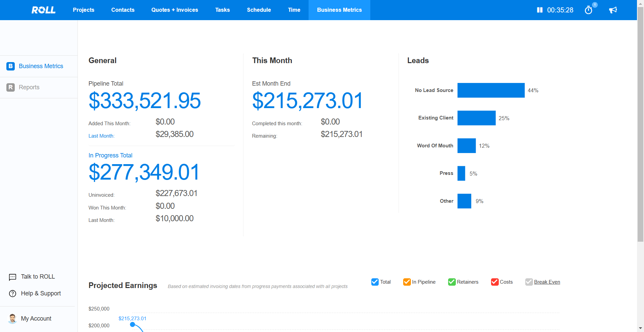
Task: Disable the Retainers checkbox
Action: 451,282
